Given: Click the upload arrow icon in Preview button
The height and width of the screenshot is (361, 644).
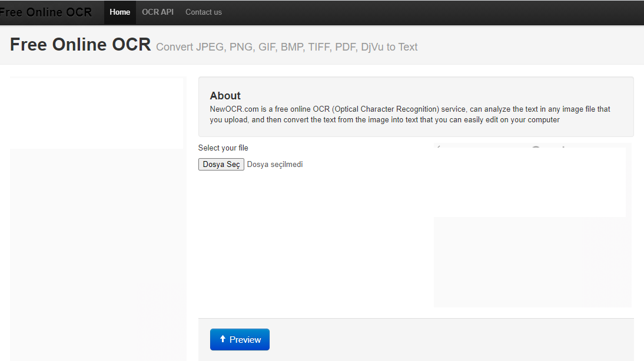Looking at the screenshot, I should tap(223, 339).
